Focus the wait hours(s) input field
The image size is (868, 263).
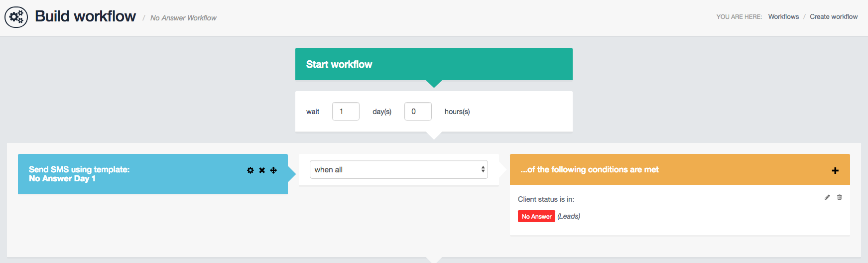(418, 112)
